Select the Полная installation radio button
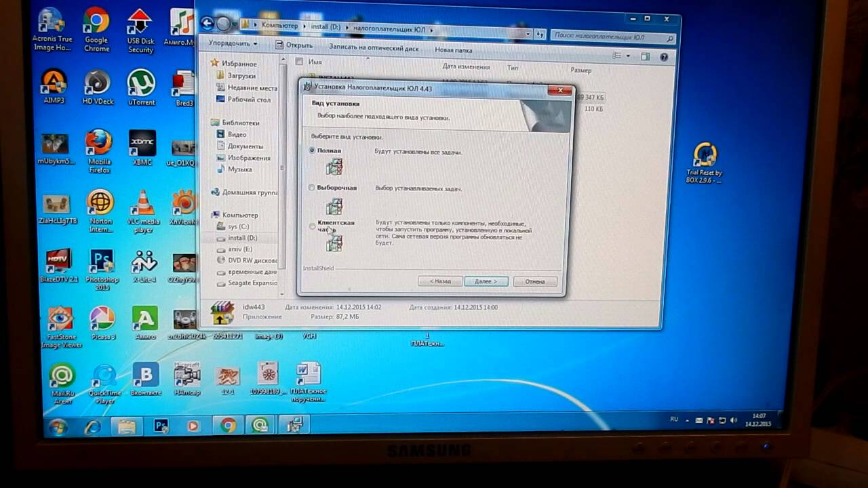 coord(312,150)
